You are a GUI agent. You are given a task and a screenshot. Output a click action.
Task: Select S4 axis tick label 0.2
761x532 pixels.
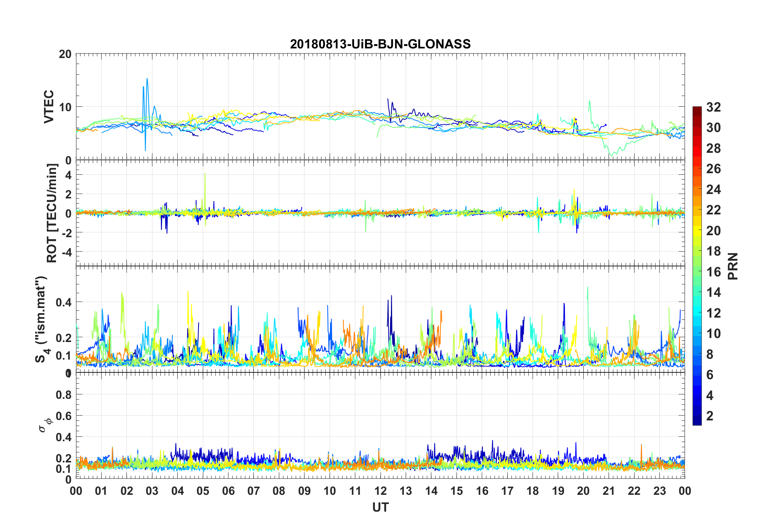(x=64, y=338)
